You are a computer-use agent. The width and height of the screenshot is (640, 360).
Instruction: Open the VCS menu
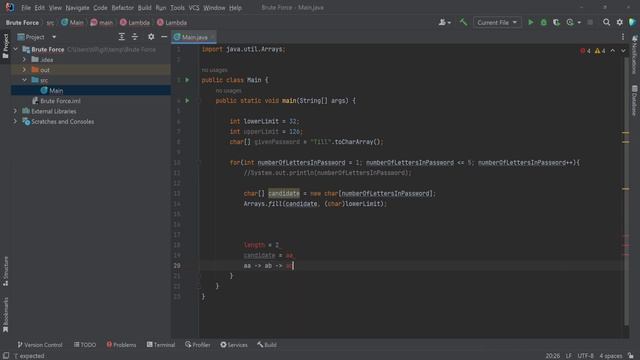(194, 7)
